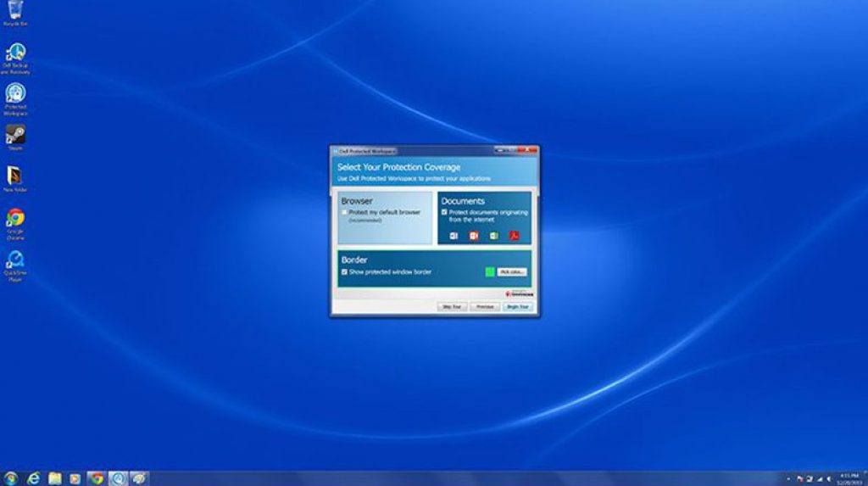Click the PowerPoint icon under Documents
868x486 pixels.
point(474,236)
